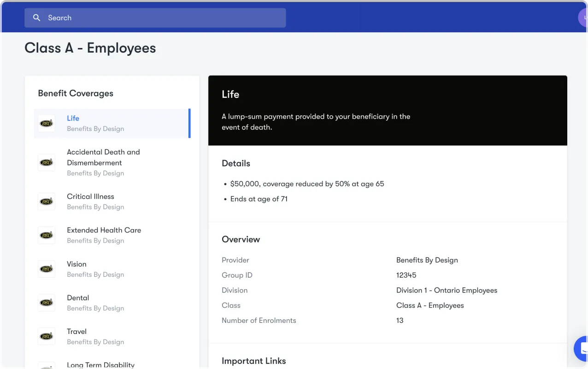This screenshot has width=588, height=369.
Task: Click the Critical Illness provider logo
Action: pyautogui.click(x=47, y=202)
